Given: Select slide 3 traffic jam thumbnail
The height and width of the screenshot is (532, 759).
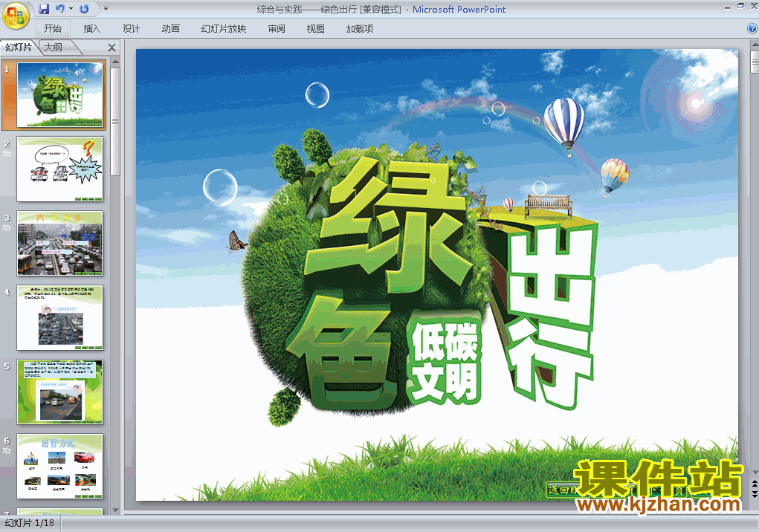Looking at the screenshot, I should 60,243.
